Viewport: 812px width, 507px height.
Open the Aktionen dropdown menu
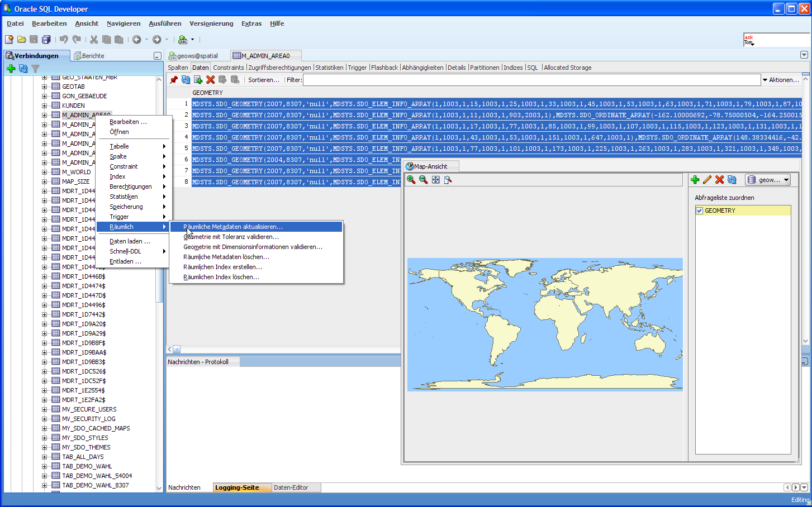coord(783,79)
